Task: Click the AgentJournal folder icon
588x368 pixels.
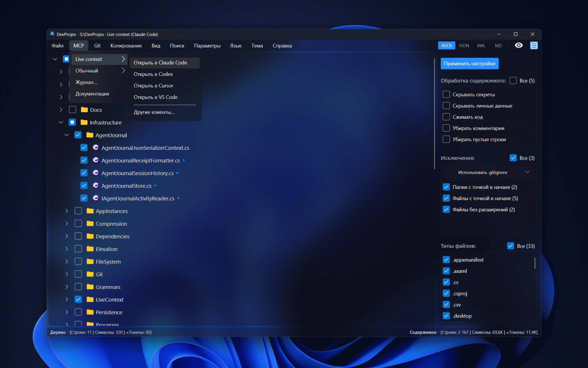Action: click(90, 135)
